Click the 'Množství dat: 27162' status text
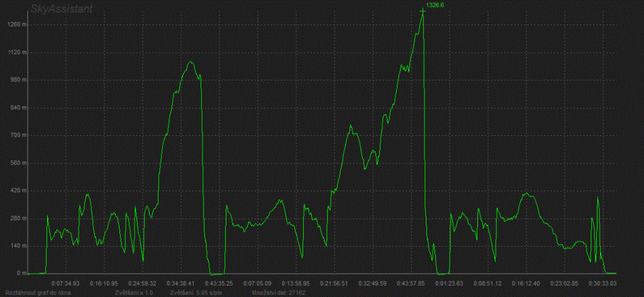Image resolution: width=644 pixels, height=297 pixels. 279,293
